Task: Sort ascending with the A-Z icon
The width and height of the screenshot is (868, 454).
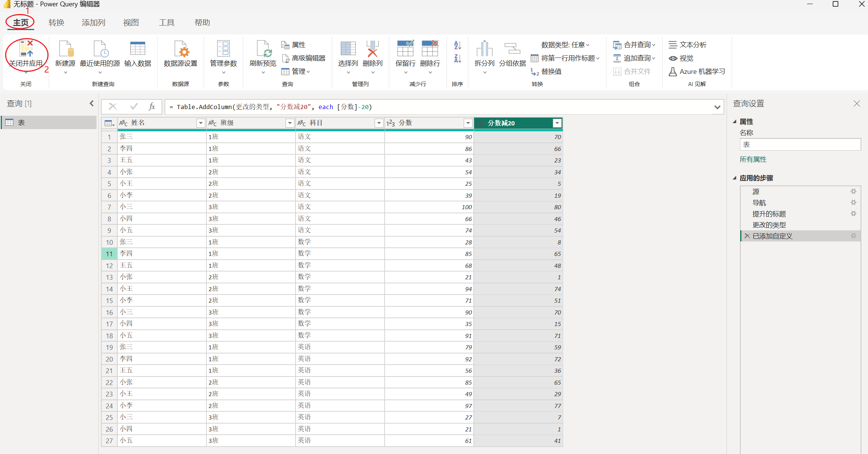Action: pos(457,45)
